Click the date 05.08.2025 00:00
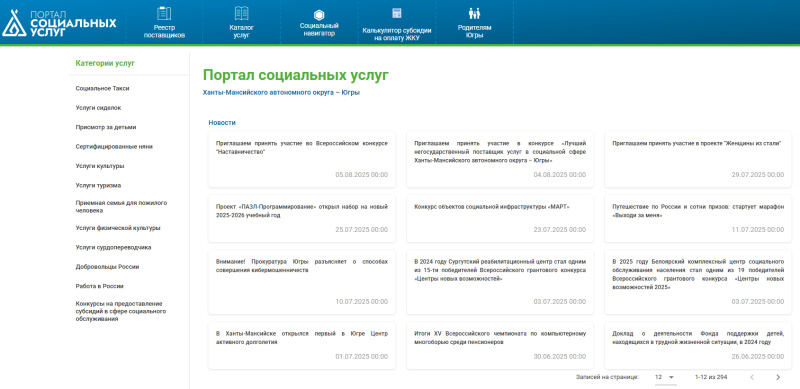This screenshot has width=800, height=389. (361, 175)
